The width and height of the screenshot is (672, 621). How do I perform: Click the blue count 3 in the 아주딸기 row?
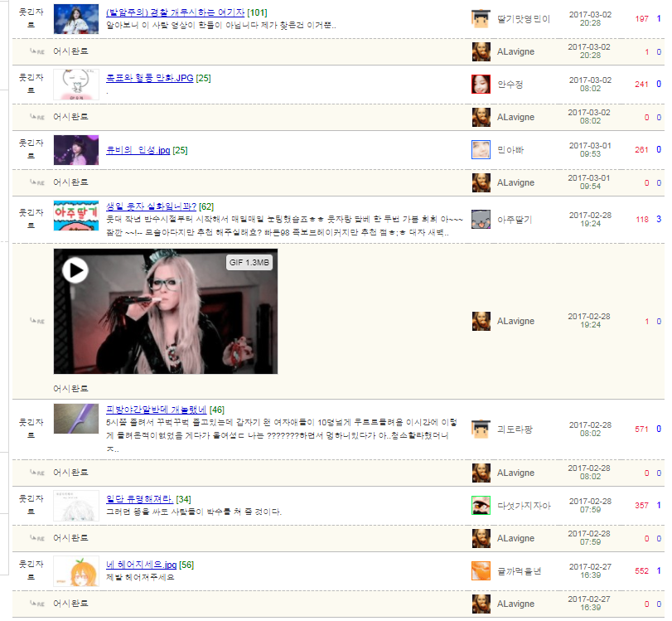pyautogui.click(x=659, y=219)
